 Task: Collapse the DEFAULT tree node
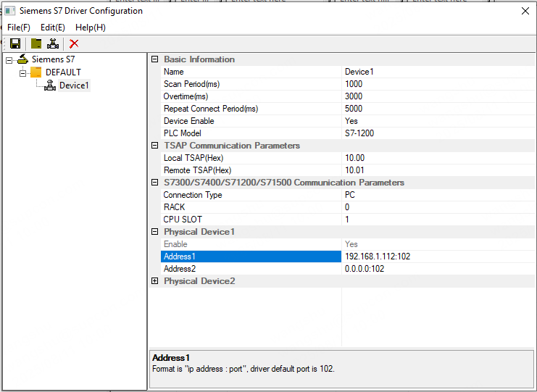23,72
